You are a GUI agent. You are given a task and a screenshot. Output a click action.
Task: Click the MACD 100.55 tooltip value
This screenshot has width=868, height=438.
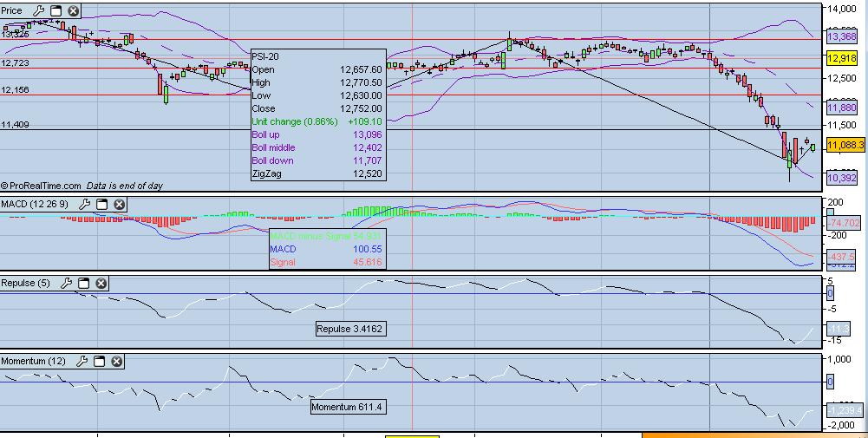369,249
